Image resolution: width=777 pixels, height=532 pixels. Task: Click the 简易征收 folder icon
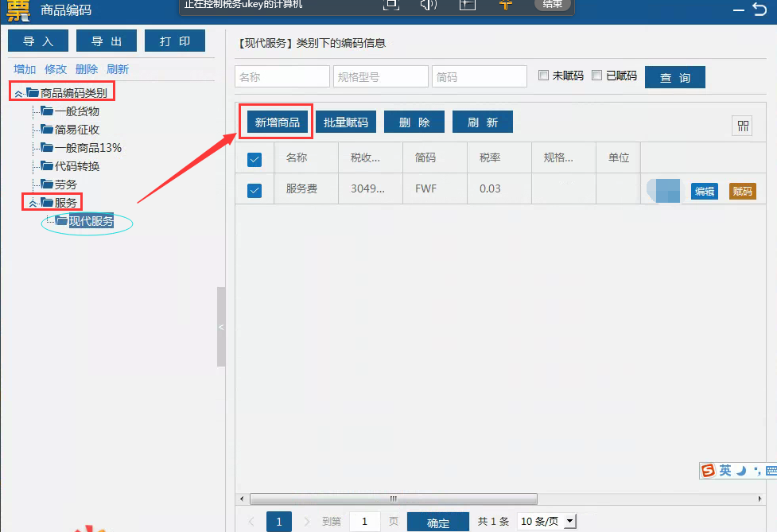(x=47, y=130)
